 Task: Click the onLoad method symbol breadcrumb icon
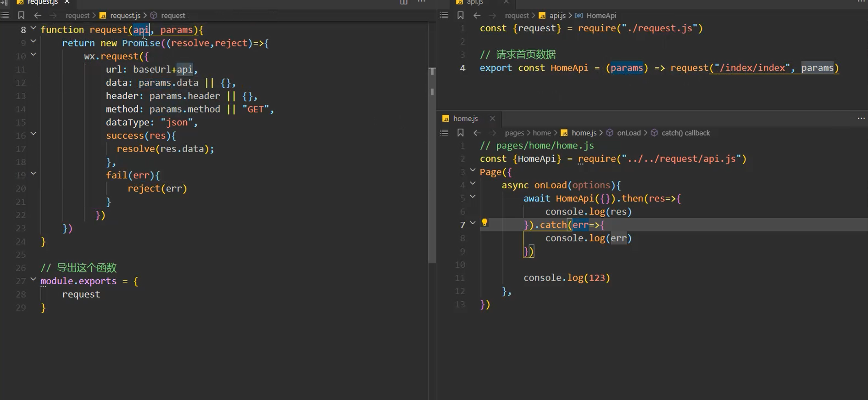pos(610,133)
